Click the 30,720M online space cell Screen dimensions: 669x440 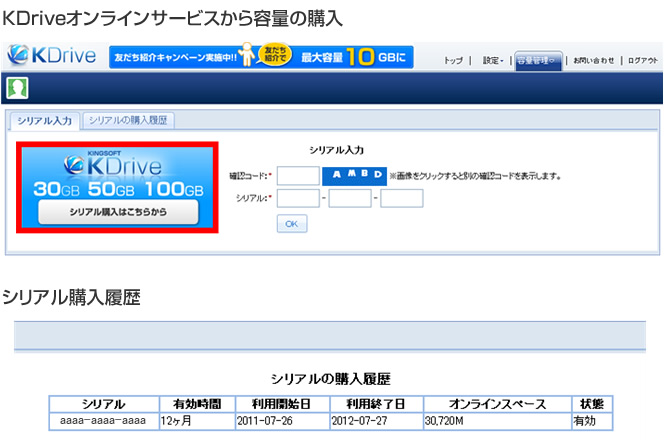click(x=497, y=421)
